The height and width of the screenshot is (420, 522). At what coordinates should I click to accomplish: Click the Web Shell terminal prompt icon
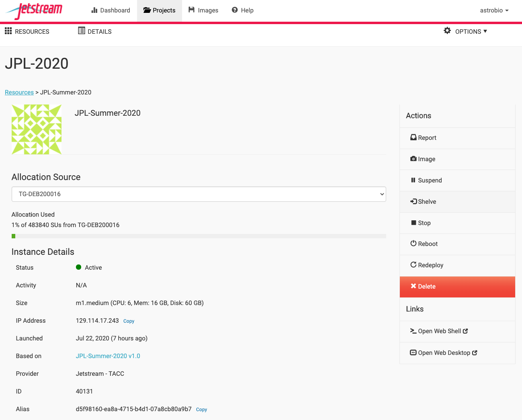click(413, 331)
